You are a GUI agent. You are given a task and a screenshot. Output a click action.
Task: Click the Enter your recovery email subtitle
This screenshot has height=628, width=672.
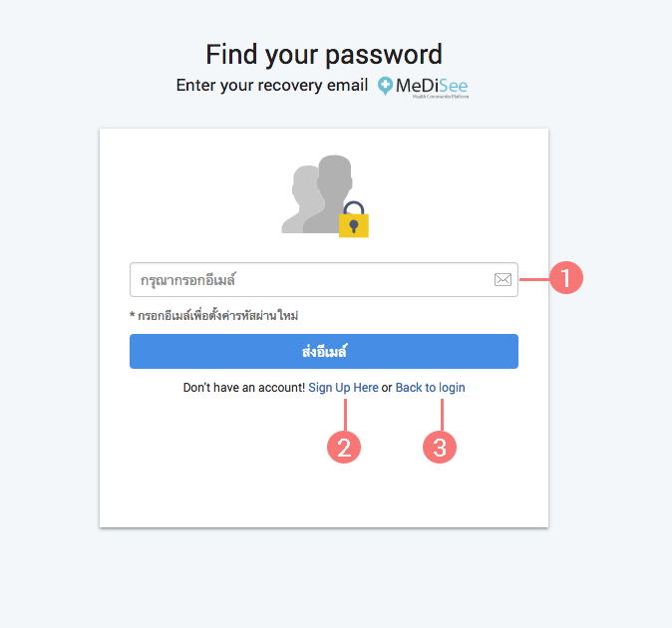[272, 86]
